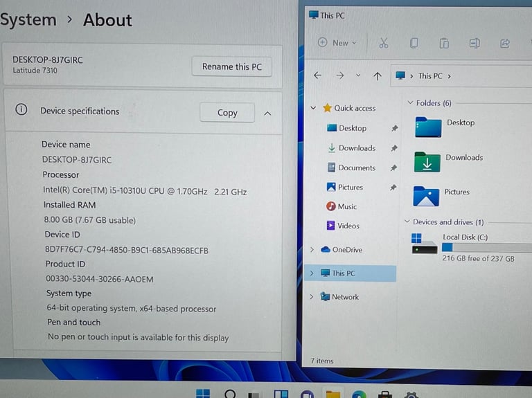The height and width of the screenshot is (398, 532).
Task: Click the '216 GB free of 237 GB' text
Action: pyautogui.click(x=478, y=258)
